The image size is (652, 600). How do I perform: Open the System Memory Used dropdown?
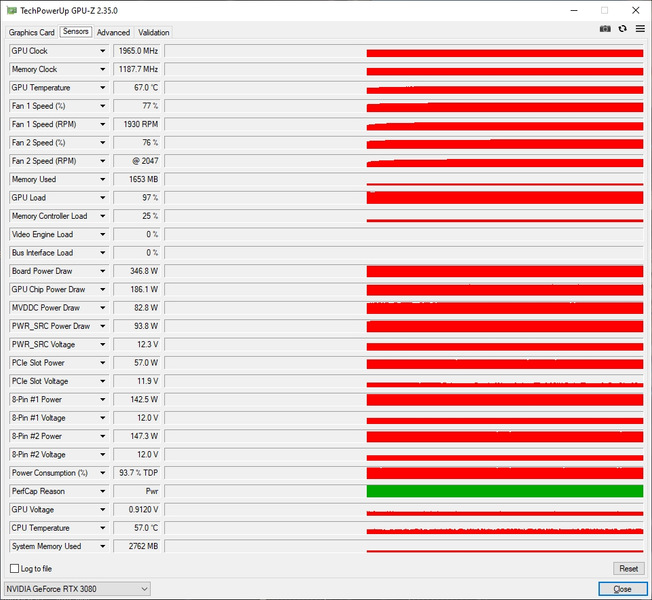102,546
